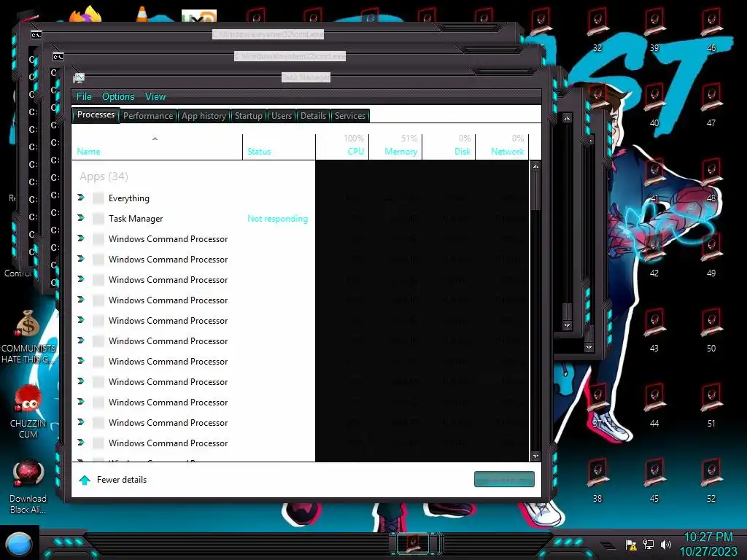Click the blurred button right of Fewer details
The image size is (747, 560).
(504, 479)
